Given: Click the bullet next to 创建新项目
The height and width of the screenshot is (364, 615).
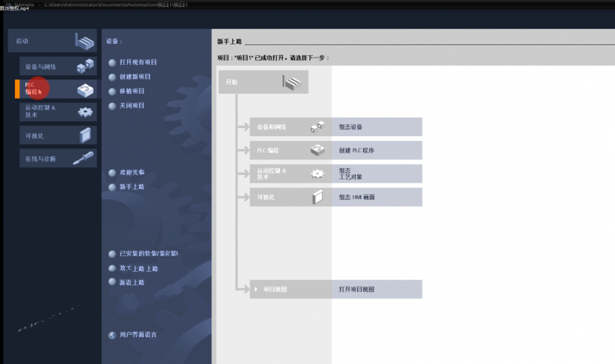Looking at the screenshot, I should 112,77.
